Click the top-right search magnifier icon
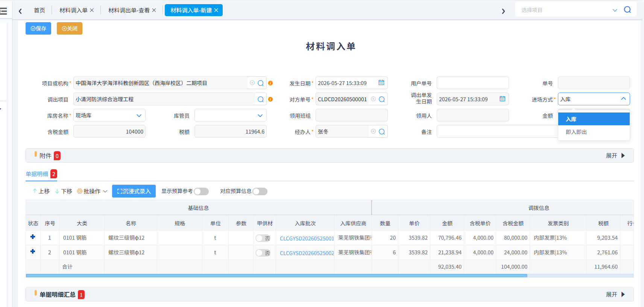 (627, 10)
